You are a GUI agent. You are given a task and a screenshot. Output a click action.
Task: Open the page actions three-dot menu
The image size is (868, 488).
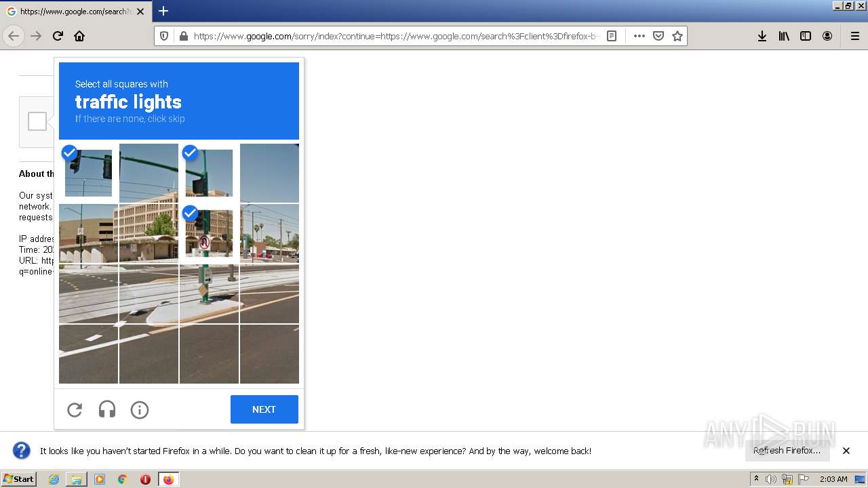coord(639,36)
